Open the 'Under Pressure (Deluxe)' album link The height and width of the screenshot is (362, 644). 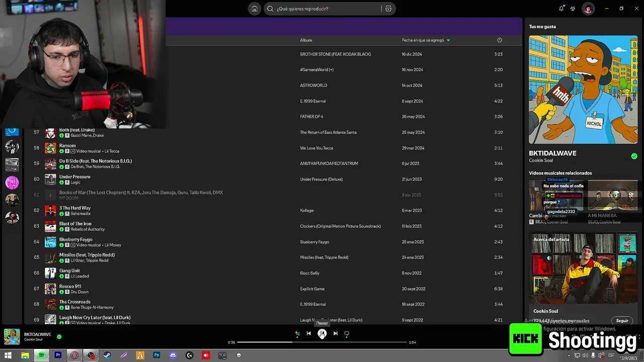[321, 179]
